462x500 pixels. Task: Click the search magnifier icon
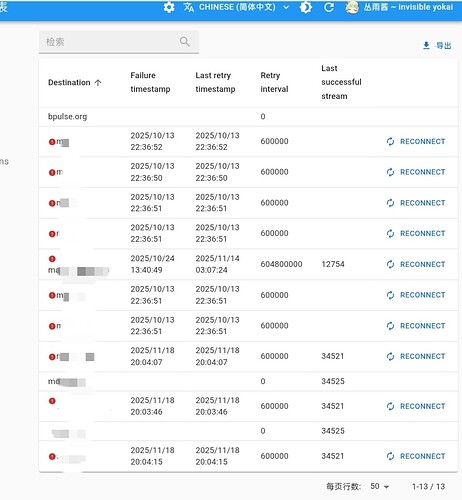tap(185, 42)
